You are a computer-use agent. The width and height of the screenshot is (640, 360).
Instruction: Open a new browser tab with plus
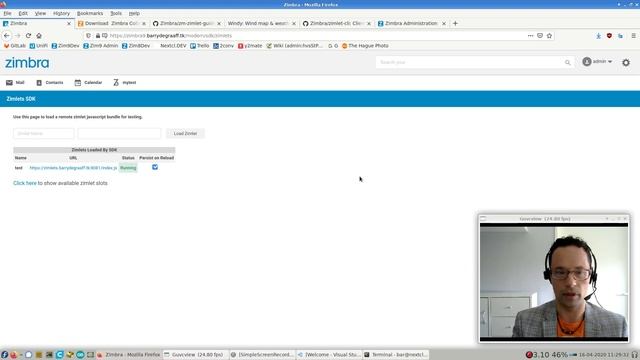455,23
